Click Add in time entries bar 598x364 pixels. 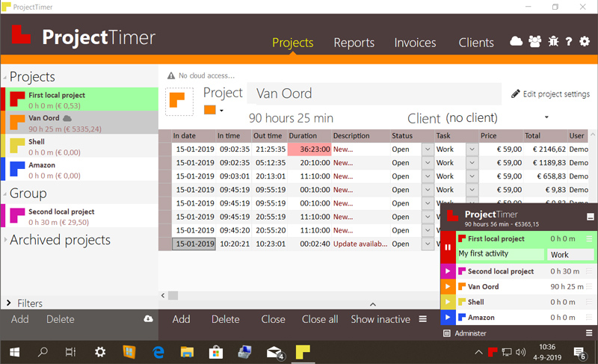(181, 319)
